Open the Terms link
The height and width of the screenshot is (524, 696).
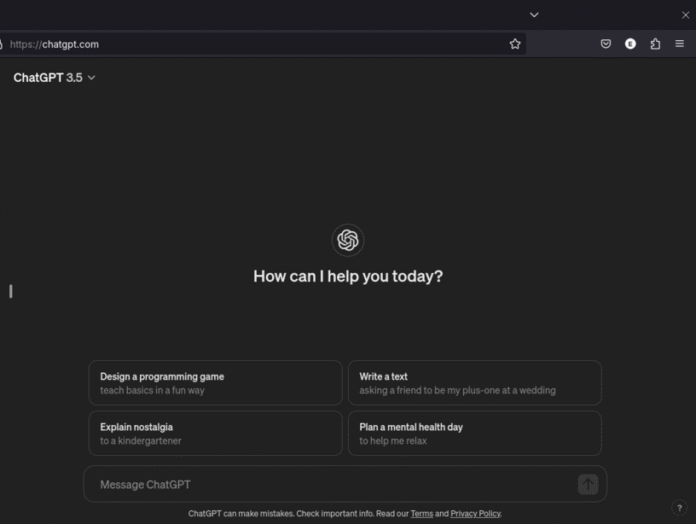pos(422,514)
